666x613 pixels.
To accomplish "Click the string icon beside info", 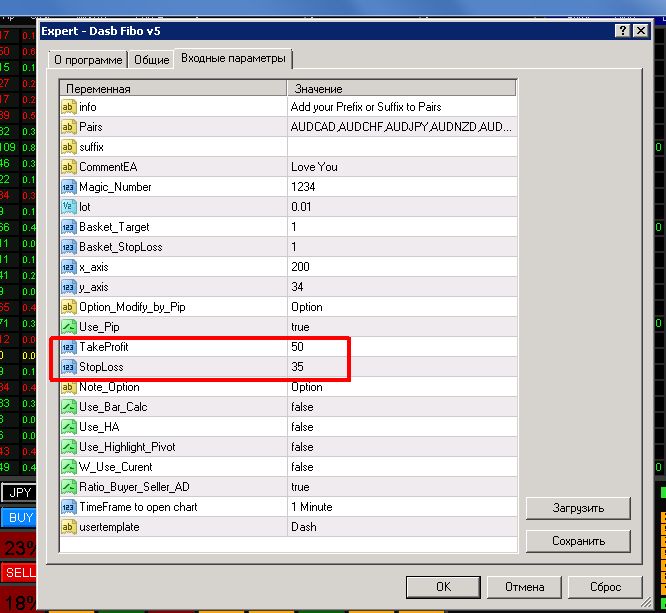I will tap(68, 107).
